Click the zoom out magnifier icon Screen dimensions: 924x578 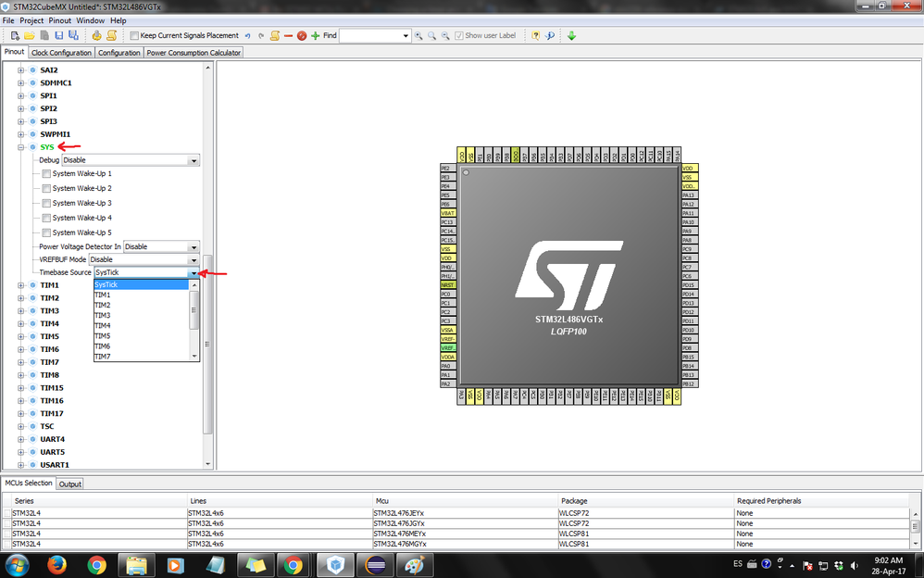tap(445, 35)
